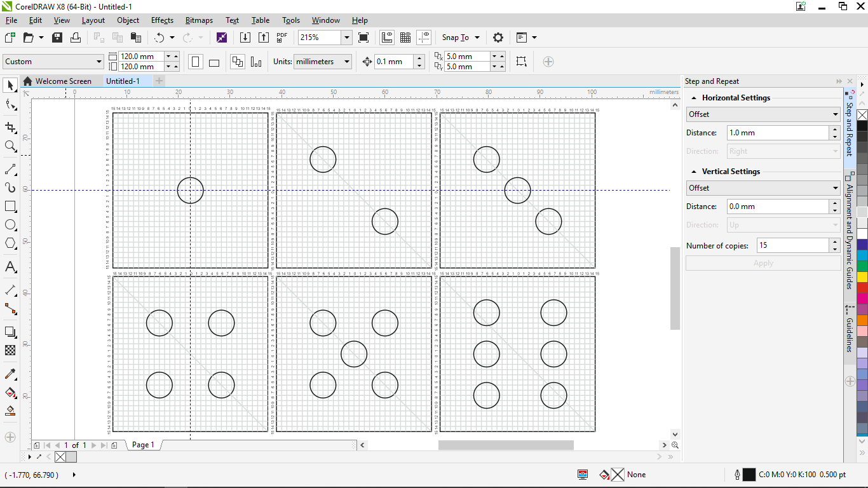The image size is (868, 488).
Task: Click the Apply button in Step and Repeat
Action: (763, 263)
